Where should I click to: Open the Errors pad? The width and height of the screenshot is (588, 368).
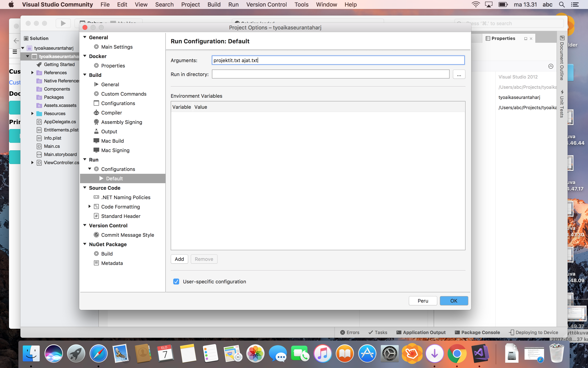click(350, 332)
